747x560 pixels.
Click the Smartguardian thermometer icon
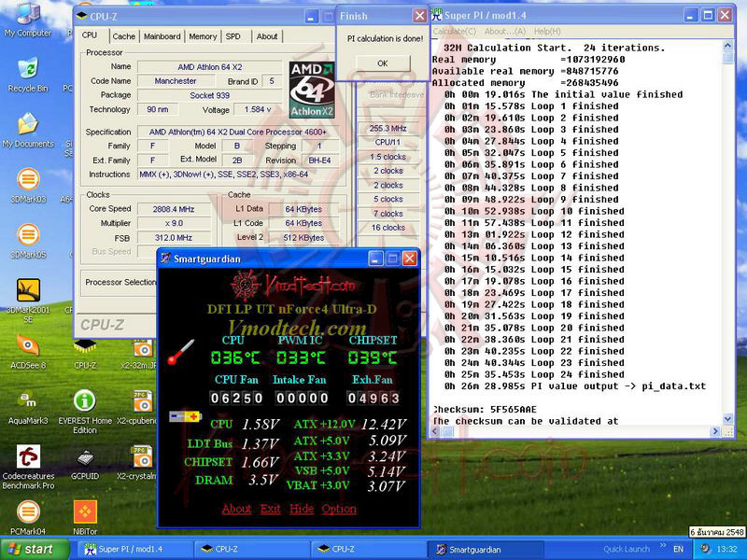[181, 352]
